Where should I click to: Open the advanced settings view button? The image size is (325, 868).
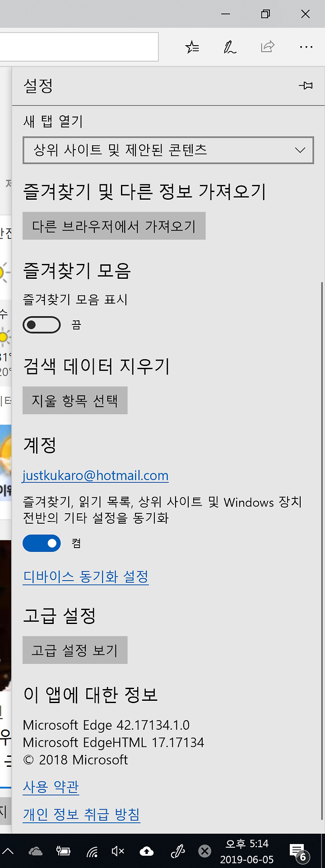click(75, 650)
